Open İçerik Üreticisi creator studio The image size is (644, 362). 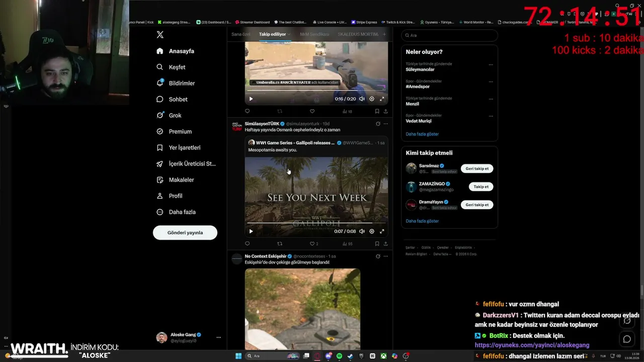tap(186, 163)
